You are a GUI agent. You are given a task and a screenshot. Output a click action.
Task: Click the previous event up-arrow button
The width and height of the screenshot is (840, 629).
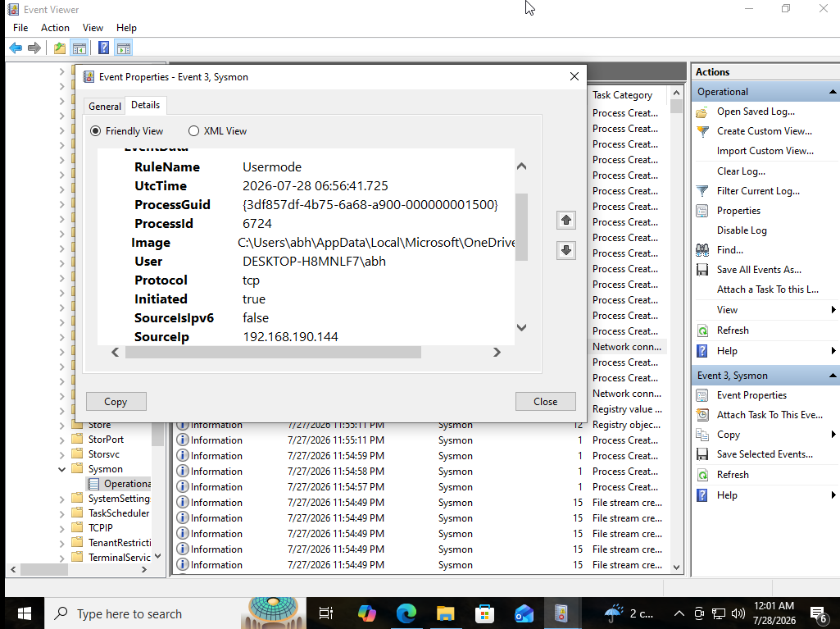tap(566, 220)
